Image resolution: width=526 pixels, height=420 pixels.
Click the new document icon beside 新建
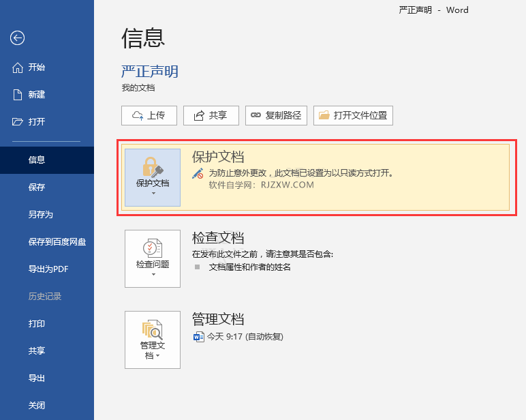tap(18, 95)
